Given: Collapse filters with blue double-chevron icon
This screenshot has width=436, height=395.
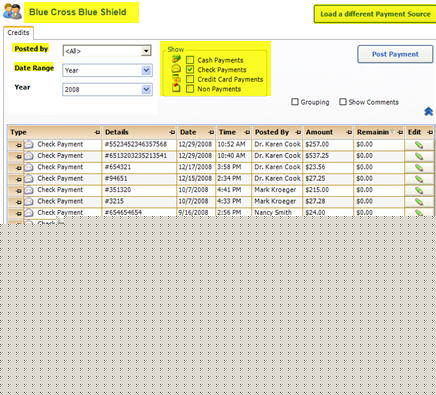Looking at the screenshot, I should click(428, 111).
